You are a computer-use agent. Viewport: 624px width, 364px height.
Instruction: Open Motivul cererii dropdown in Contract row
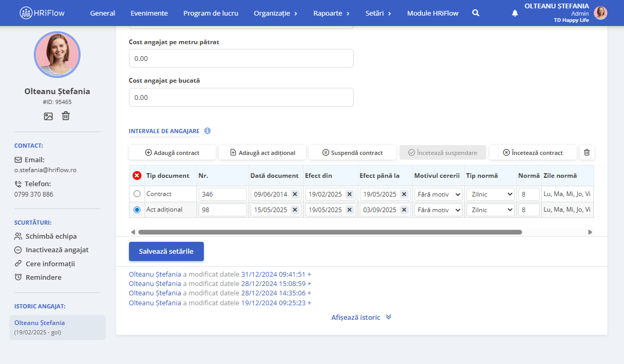point(438,194)
